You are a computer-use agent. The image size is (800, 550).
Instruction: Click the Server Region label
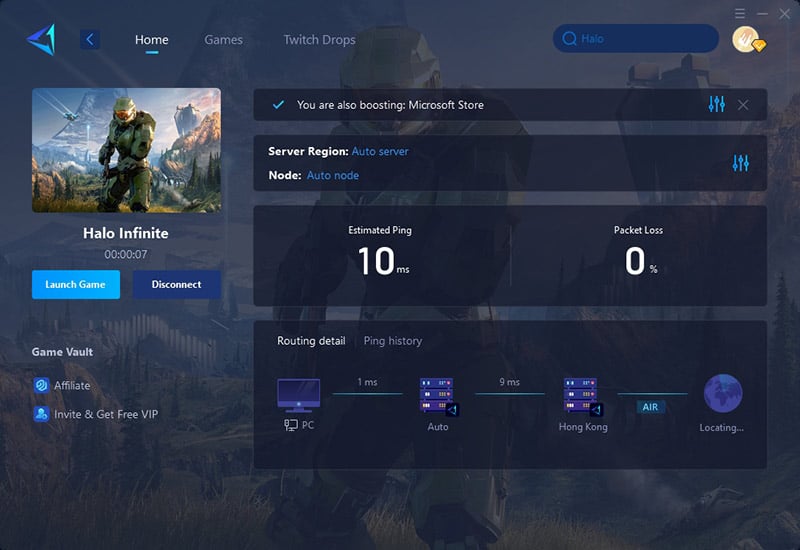[x=308, y=151]
